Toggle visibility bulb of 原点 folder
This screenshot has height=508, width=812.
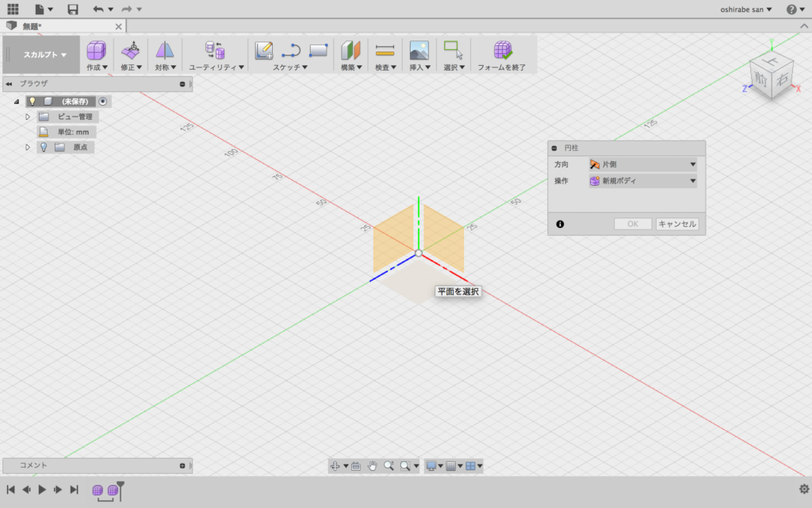click(44, 147)
